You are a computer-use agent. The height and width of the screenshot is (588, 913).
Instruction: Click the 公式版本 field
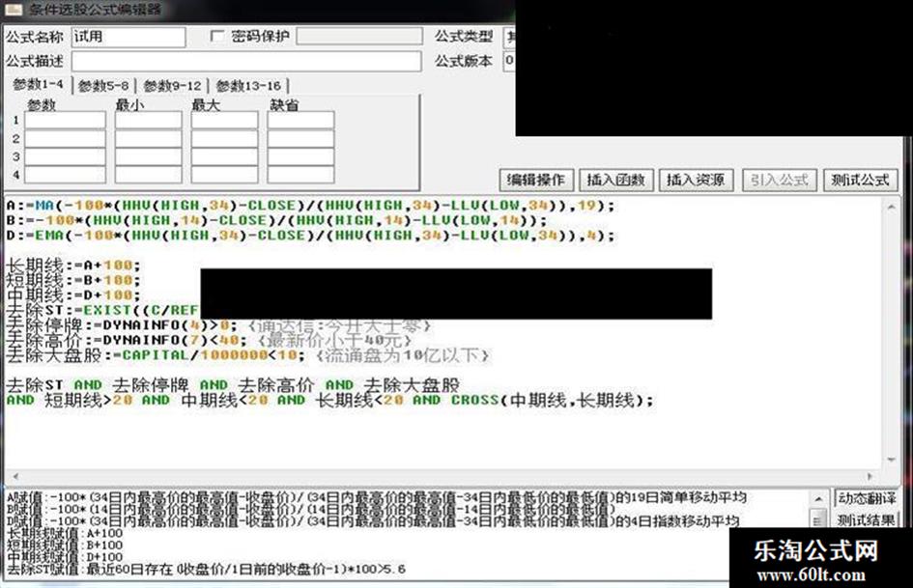(x=509, y=61)
